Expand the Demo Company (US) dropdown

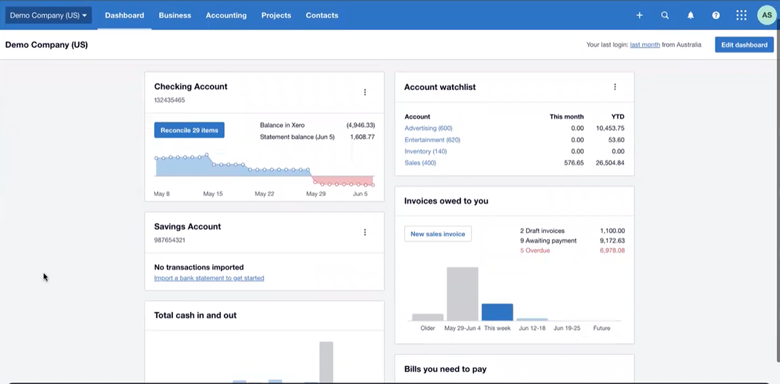click(48, 15)
